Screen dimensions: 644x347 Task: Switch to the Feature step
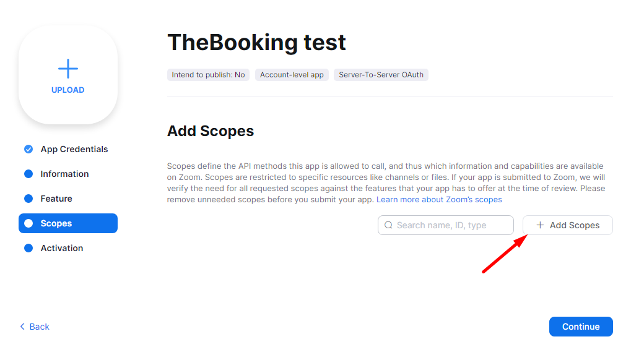56,199
